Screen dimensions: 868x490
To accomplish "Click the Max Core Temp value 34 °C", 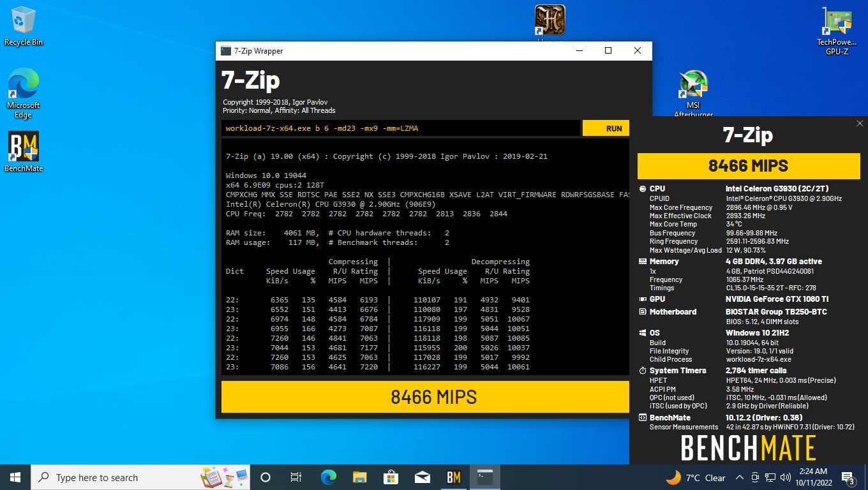I will [x=734, y=224].
